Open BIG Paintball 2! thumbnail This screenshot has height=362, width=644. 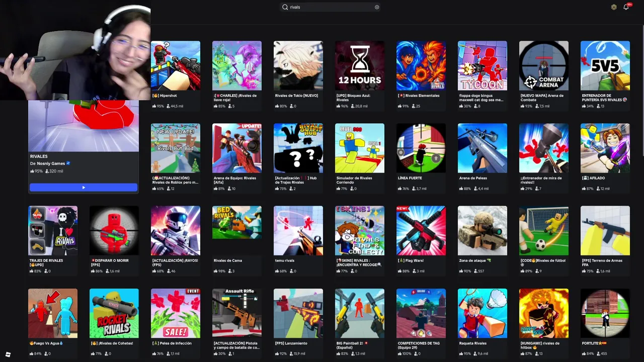click(360, 313)
